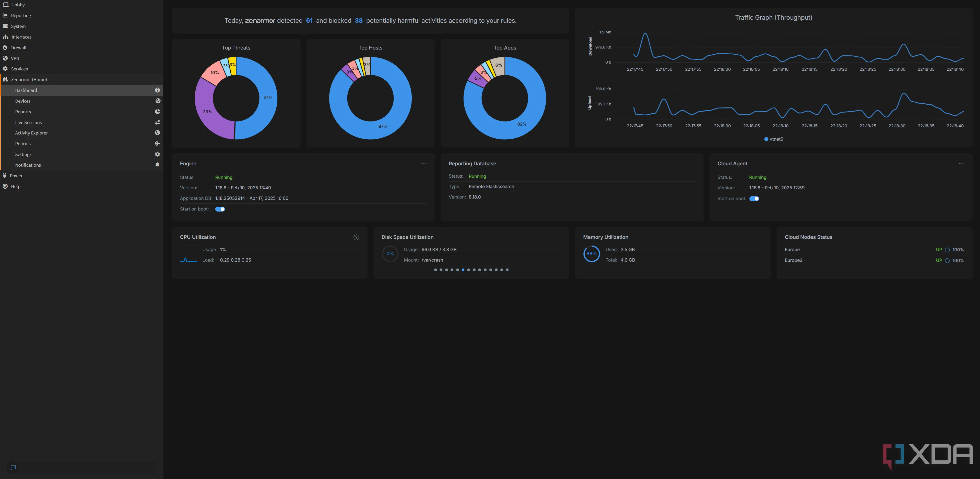Click the Live Sessions arrows icon
The width and height of the screenshot is (980, 479).
click(158, 122)
